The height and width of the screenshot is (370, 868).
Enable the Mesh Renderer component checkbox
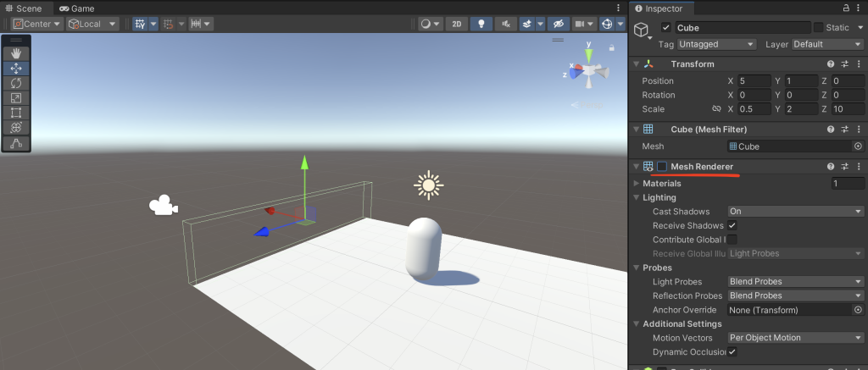[662, 167]
